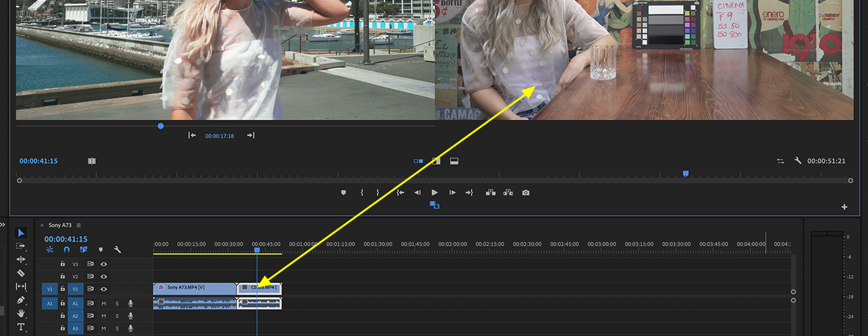Select the Razor tool
This screenshot has width=868, height=336.
20,273
